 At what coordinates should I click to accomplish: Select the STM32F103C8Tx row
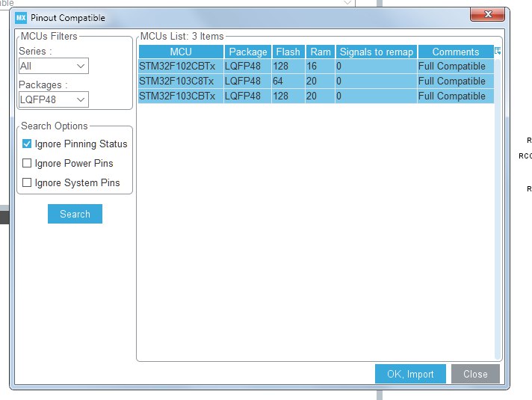[316, 81]
